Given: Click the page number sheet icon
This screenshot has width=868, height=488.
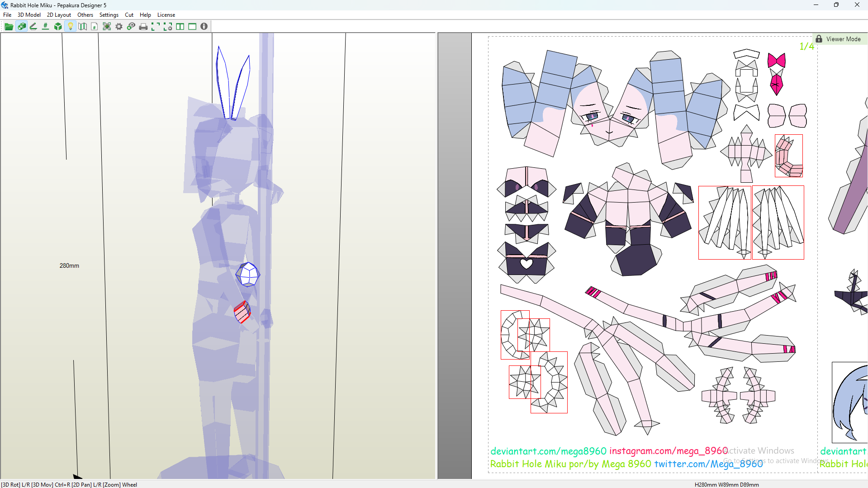Looking at the screenshot, I should click(94, 27).
